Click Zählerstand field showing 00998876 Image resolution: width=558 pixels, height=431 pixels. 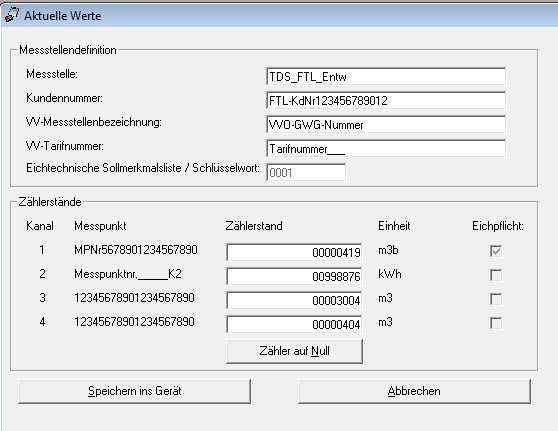point(294,276)
